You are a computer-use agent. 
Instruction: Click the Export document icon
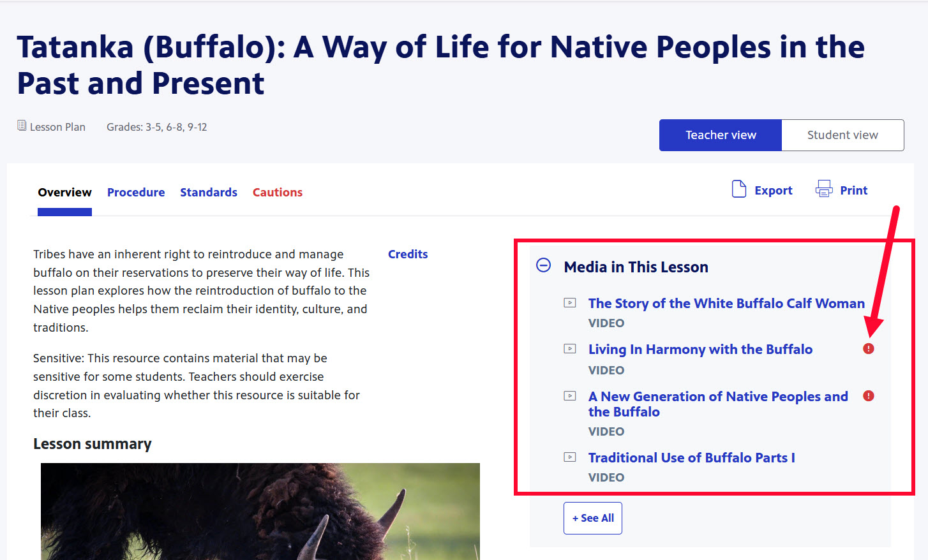738,189
